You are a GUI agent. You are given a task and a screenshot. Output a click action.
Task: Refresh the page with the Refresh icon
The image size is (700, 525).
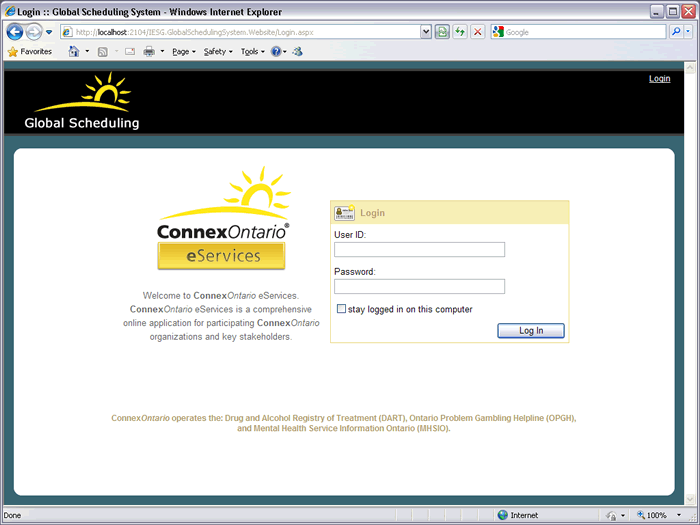tap(460, 32)
